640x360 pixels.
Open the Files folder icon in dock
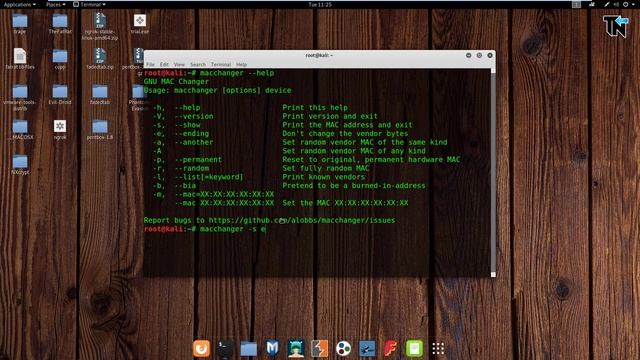pyautogui.click(x=249, y=349)
